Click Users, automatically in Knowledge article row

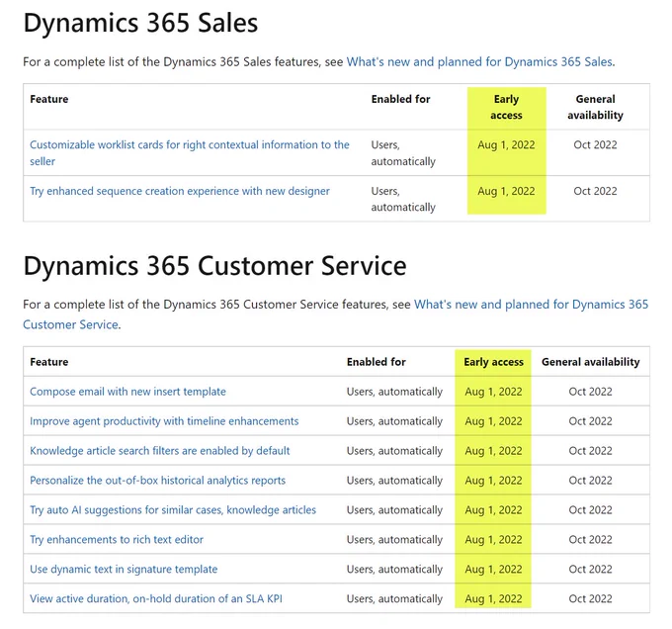(394, 451)
